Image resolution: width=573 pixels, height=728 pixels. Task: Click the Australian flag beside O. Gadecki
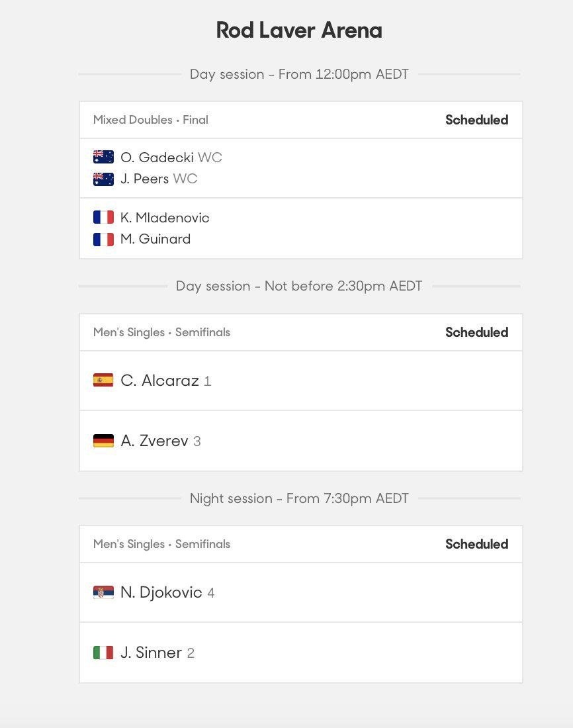(103, 157)
